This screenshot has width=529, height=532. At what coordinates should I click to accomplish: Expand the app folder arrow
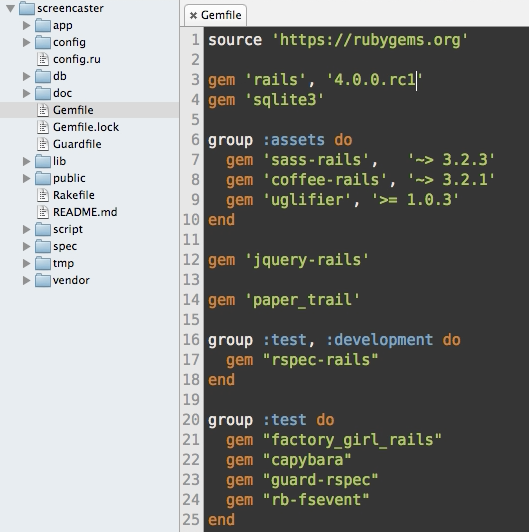click(x=26, y=25)
